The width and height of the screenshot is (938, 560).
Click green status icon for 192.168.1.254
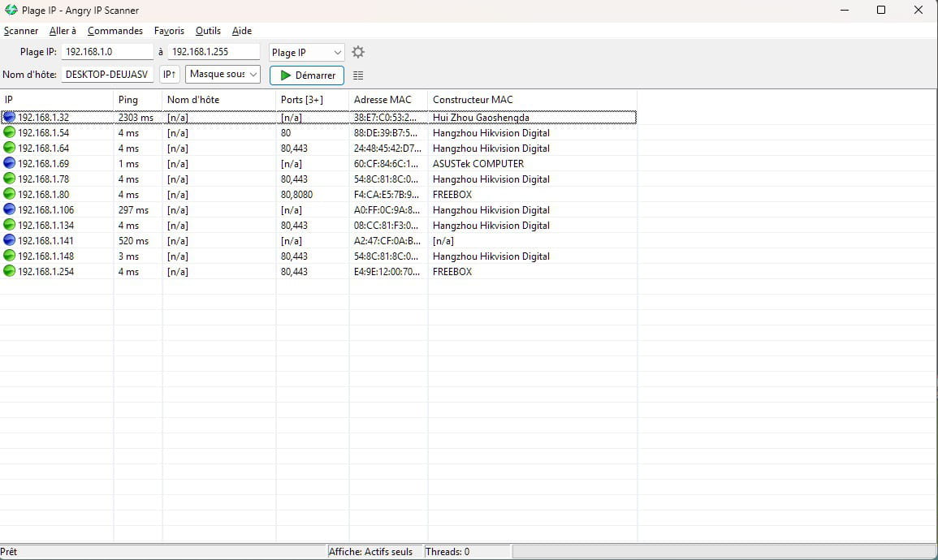coord(10,272)
